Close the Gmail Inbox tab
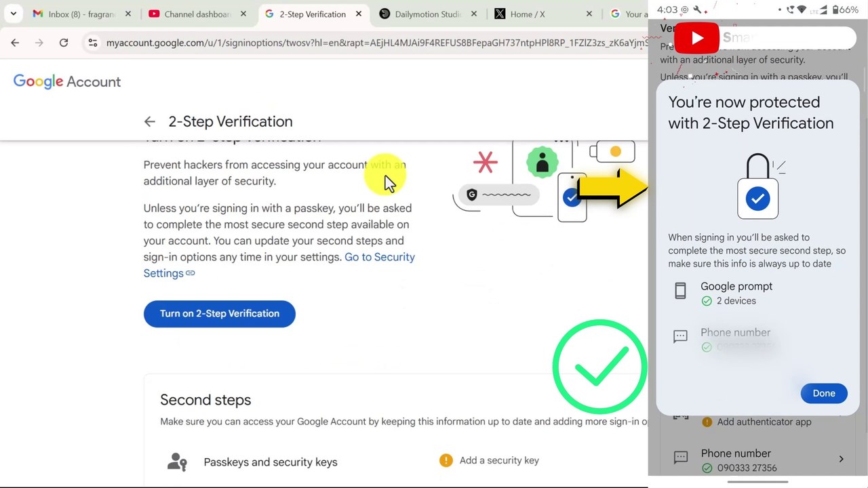 point(127,14)
